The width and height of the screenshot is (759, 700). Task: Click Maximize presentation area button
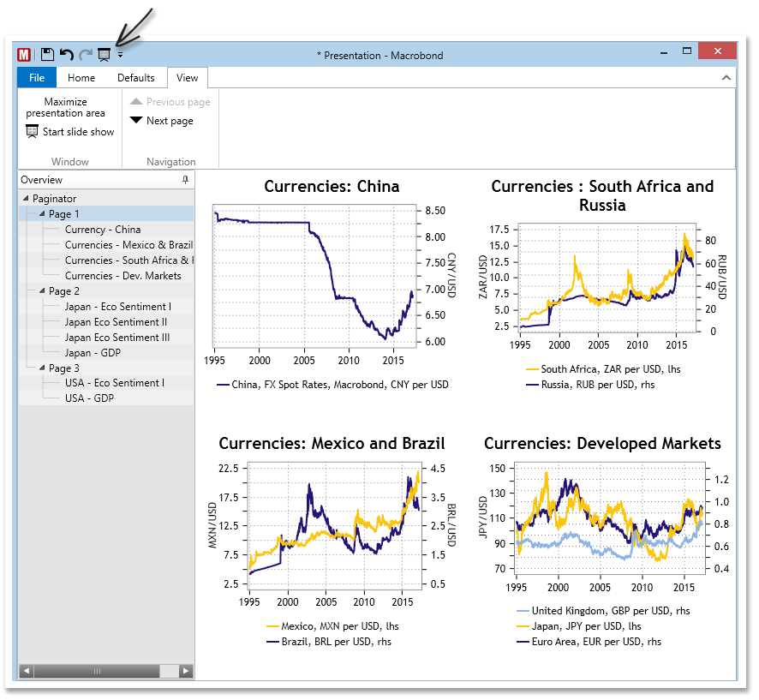(66, 107)
